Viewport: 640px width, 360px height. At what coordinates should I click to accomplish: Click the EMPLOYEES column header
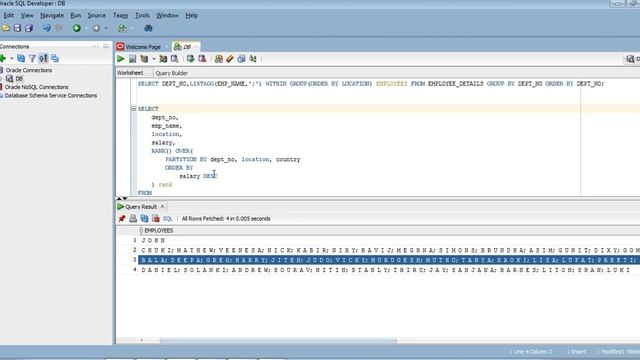pos(159,231)
